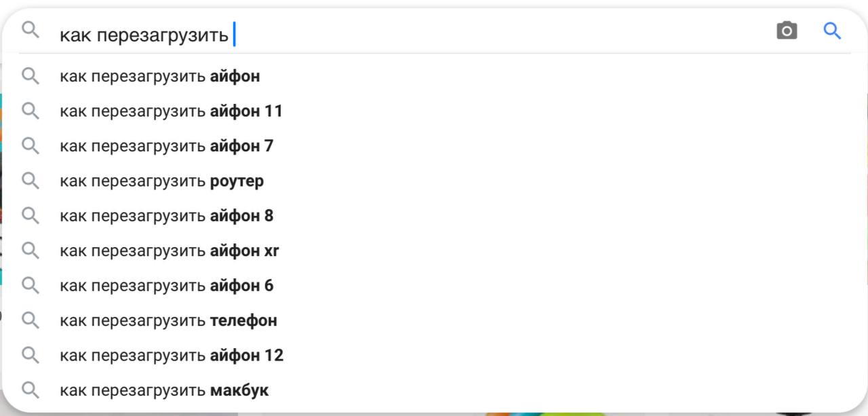The height and width of the screenshot is (416, 868).
Task: Choose suggestion 'как перезагрузить телефон'
Action: (434, 321)
